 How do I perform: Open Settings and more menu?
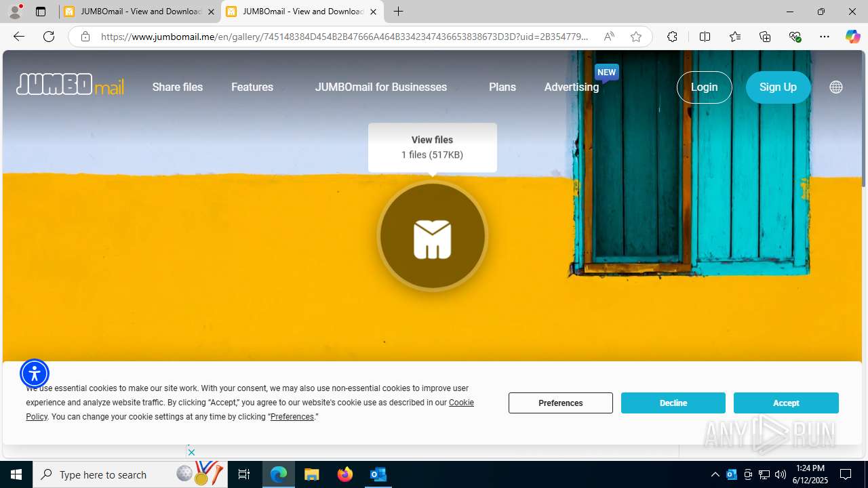pyautogui.click(x=825, y=37)
